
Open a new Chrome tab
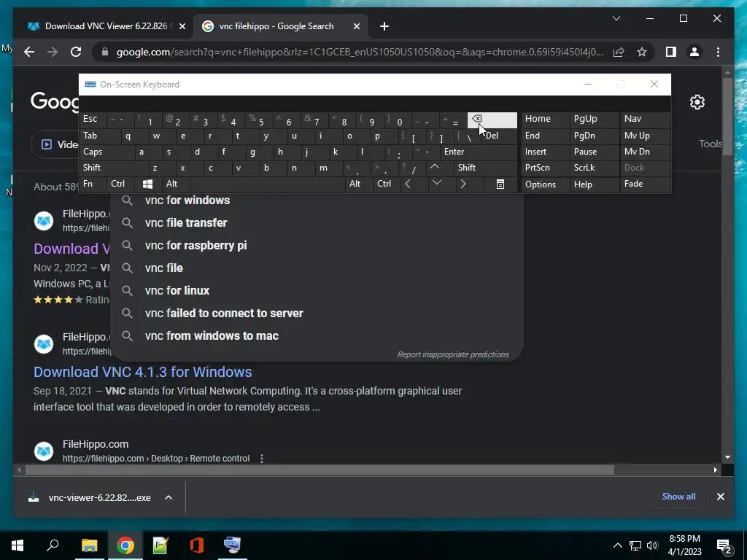tap(384, 26)
